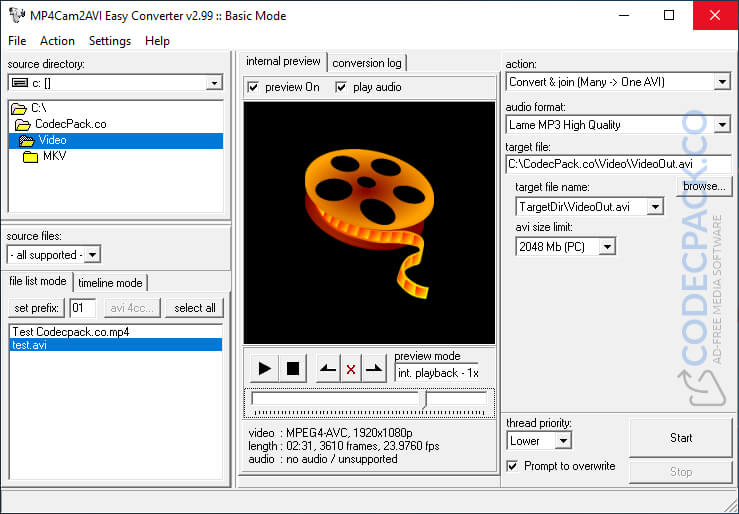Expand the action dropdown
Viewport: 739px width, 514px height.
point(722,82)
